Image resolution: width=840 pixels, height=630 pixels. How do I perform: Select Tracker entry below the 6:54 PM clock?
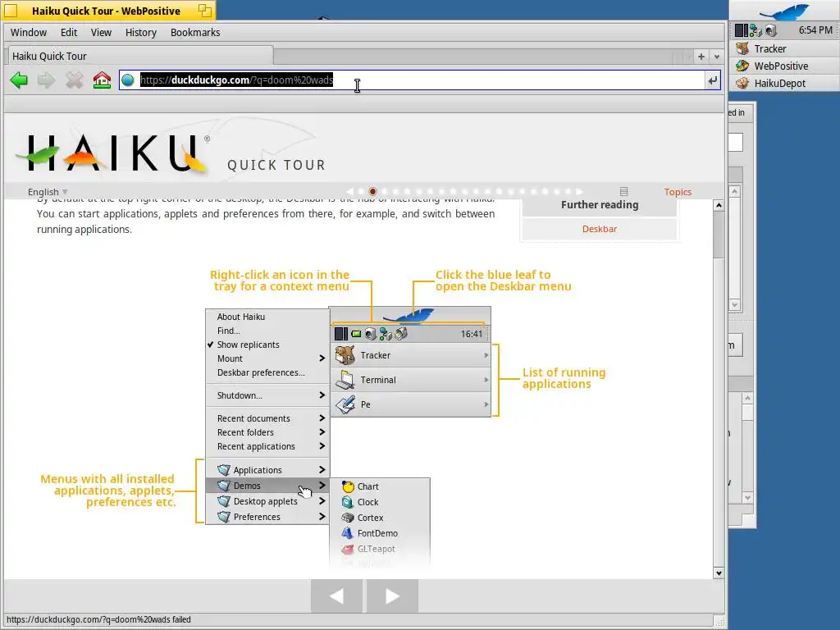(x=784, y=48)
